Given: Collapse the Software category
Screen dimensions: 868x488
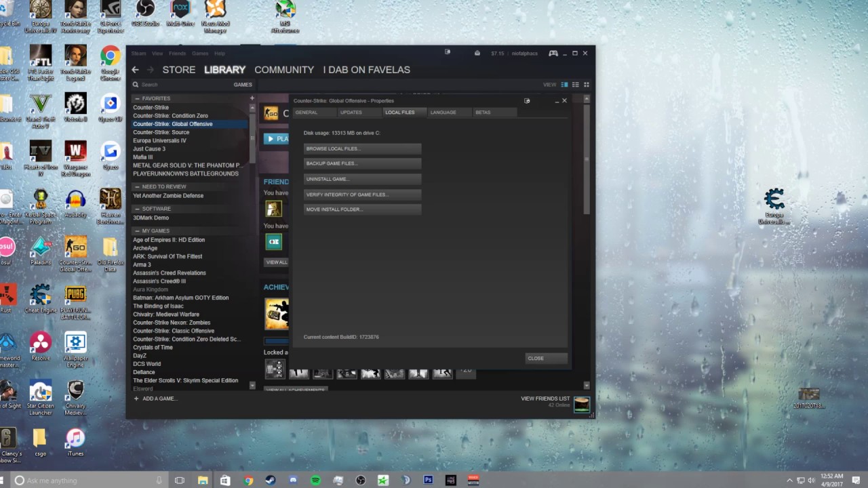Looking at the screenshot, I should (136, 209).
